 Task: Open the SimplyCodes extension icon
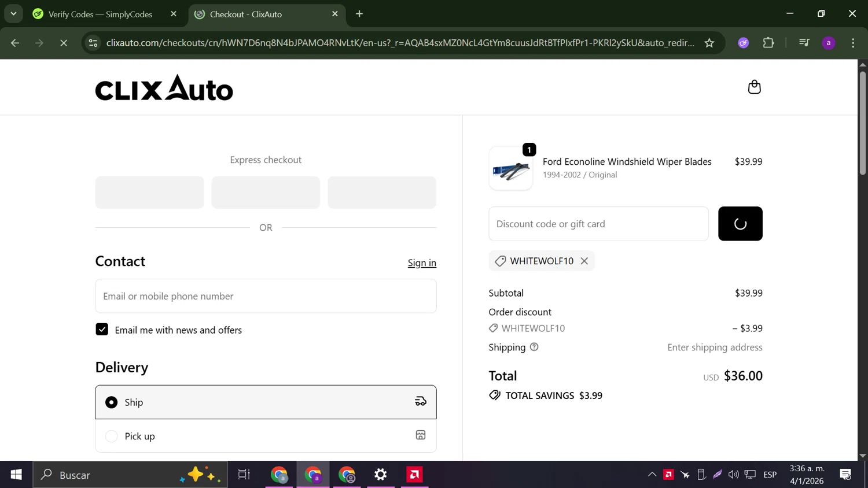tap(744, 43)
